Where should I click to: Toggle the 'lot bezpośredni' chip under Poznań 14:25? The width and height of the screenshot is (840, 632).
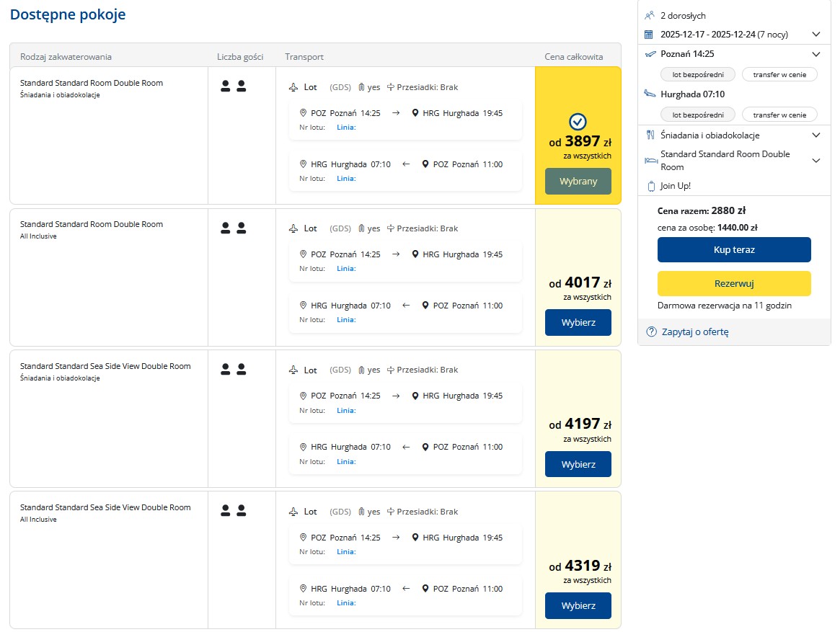tap(697, 74)
